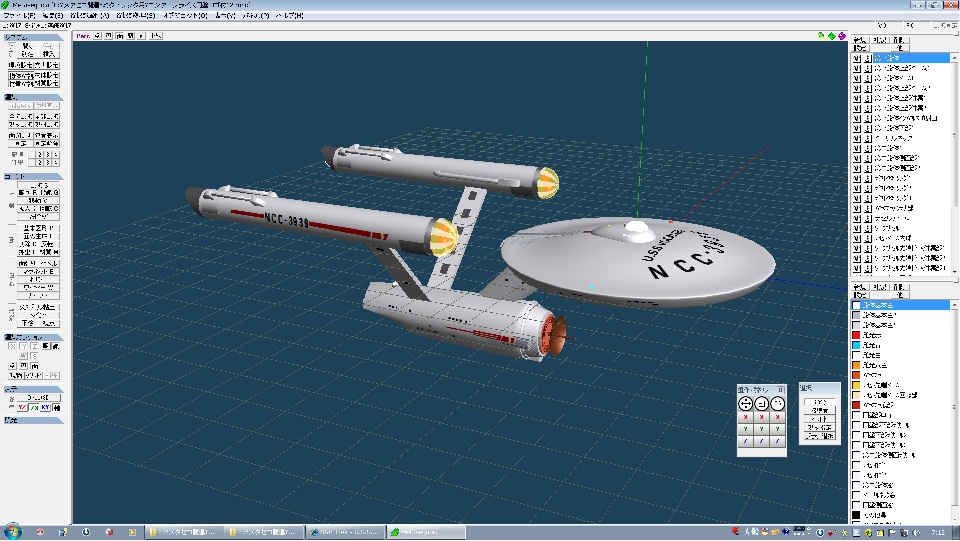Toggle the blue XY grid plane display
The height and width of the screenshot is (541, 960).
(45, 408)
